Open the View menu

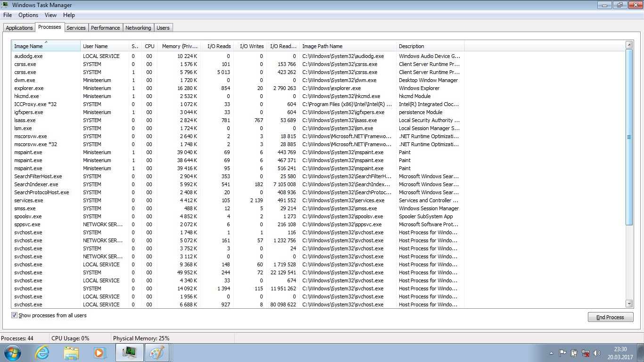pos(50,15)
